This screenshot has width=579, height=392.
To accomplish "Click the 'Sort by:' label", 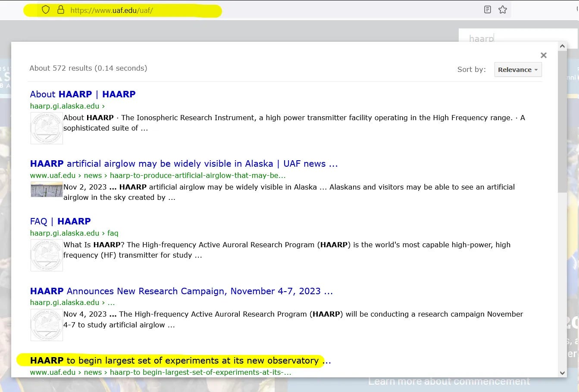I will pyautogui.click(x=472, y=69).
